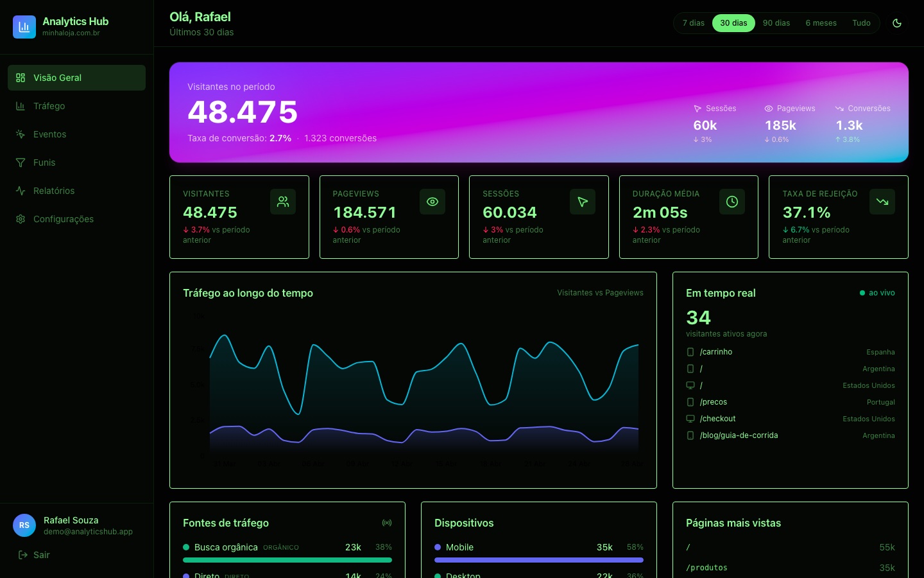Image resolution: width=924 pixels, height=578 pixels.
Task: Click the RS user avatar
Action: point(24,525)
